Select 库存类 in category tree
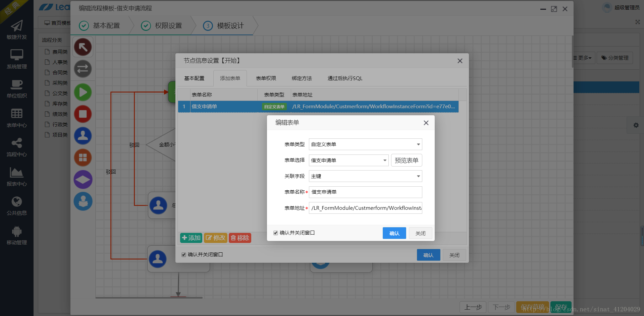This screenshot has width=644, height=316. [60, 104]
